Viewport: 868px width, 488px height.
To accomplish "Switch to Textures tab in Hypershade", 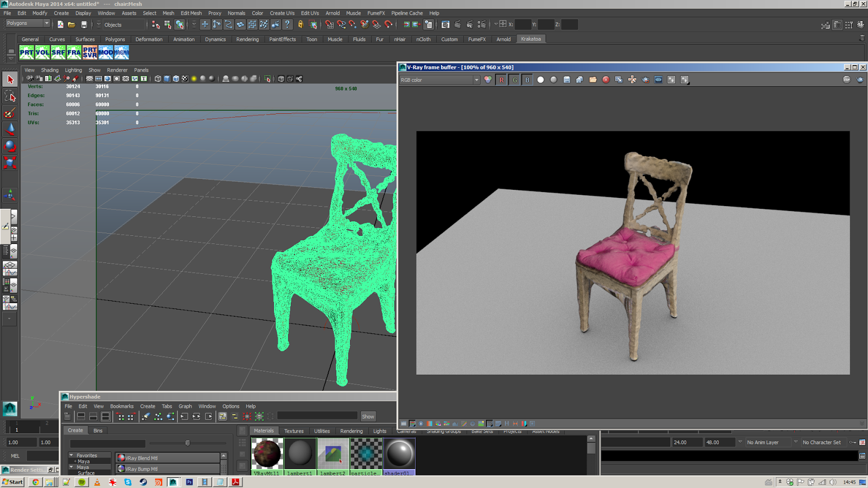I will coord(294,431).
